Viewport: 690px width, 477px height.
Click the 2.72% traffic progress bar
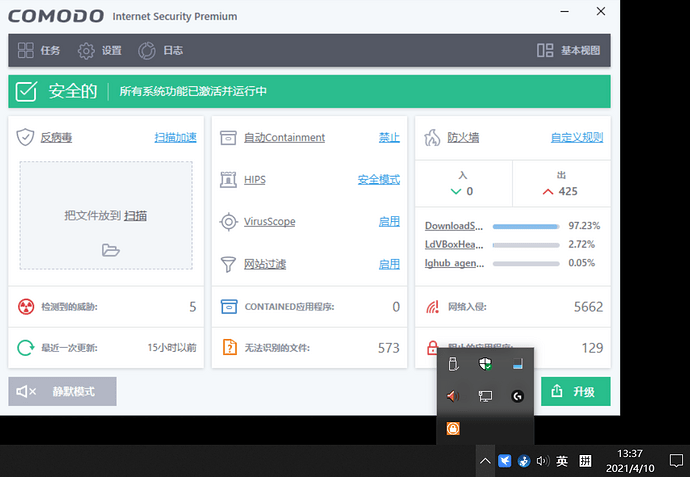tap(526, 245)
